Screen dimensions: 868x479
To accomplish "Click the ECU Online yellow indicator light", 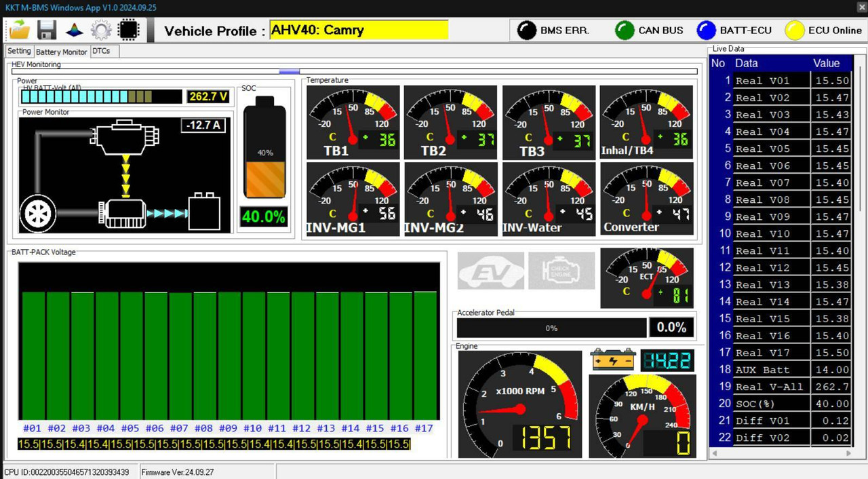I will (x=795, y=31).
